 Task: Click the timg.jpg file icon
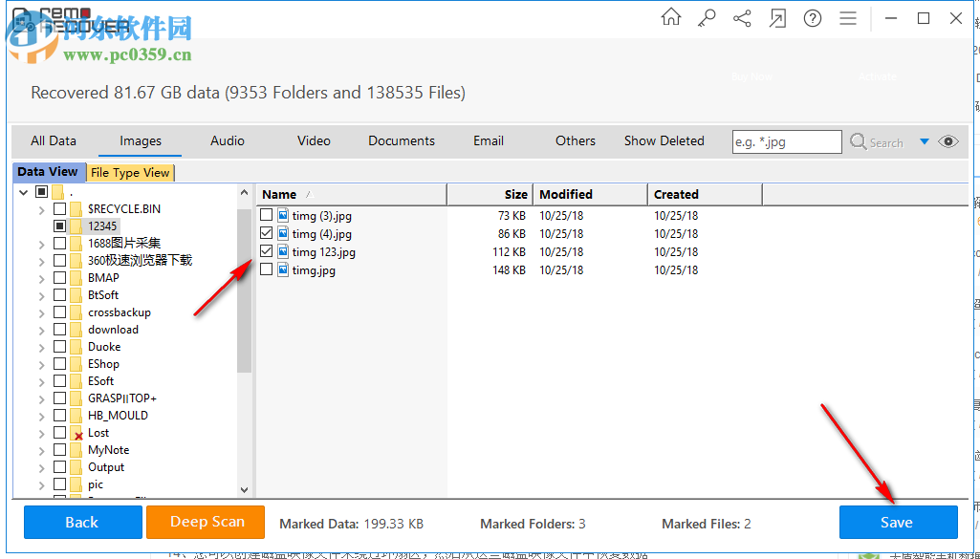[283, 269]
